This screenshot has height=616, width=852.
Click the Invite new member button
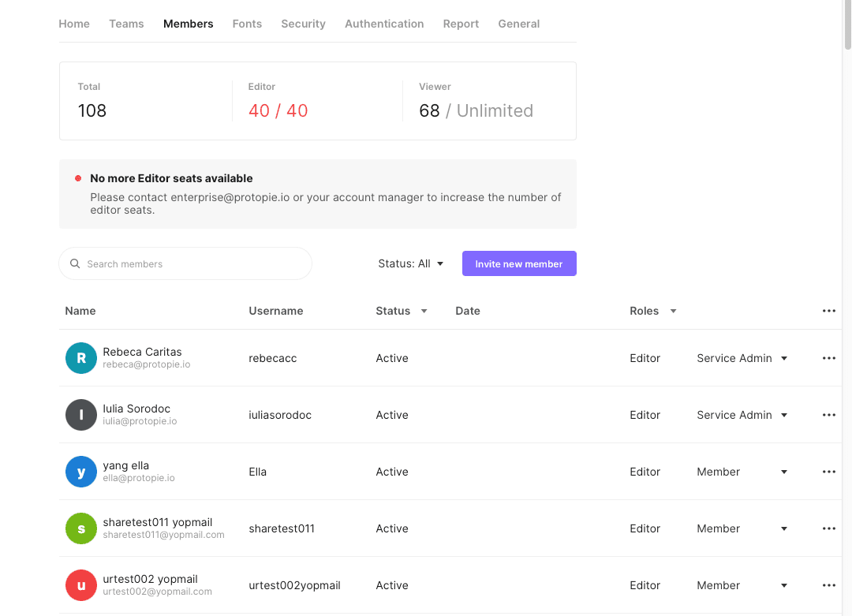[519, 263]
